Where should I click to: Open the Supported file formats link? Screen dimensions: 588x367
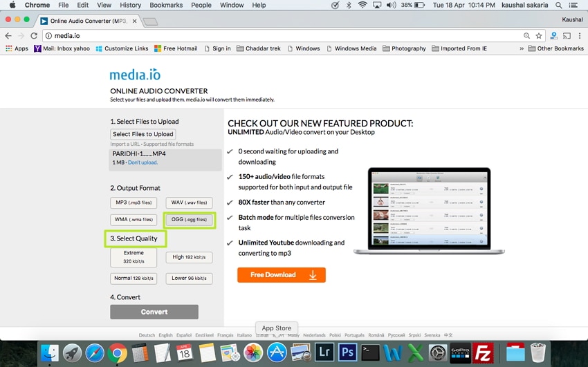point(168,144)
